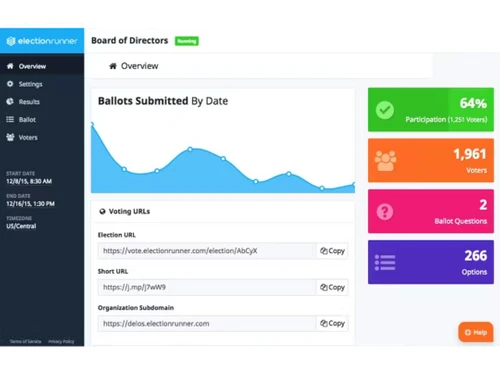This screenshot has height=375, width=500.
Task: Open Terms of Service link
Action: (x=25, y=341)
